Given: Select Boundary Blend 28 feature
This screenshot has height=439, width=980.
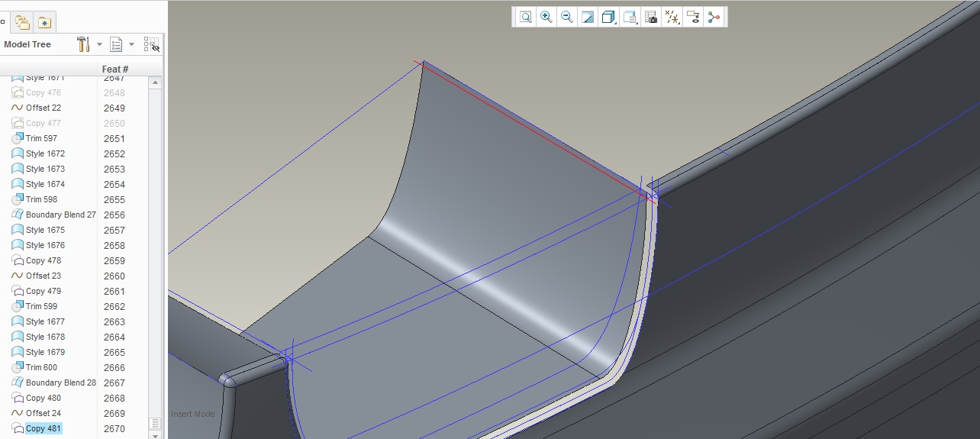Looking at the screenshot, I should pyautogui.click(x=61, y=383).
